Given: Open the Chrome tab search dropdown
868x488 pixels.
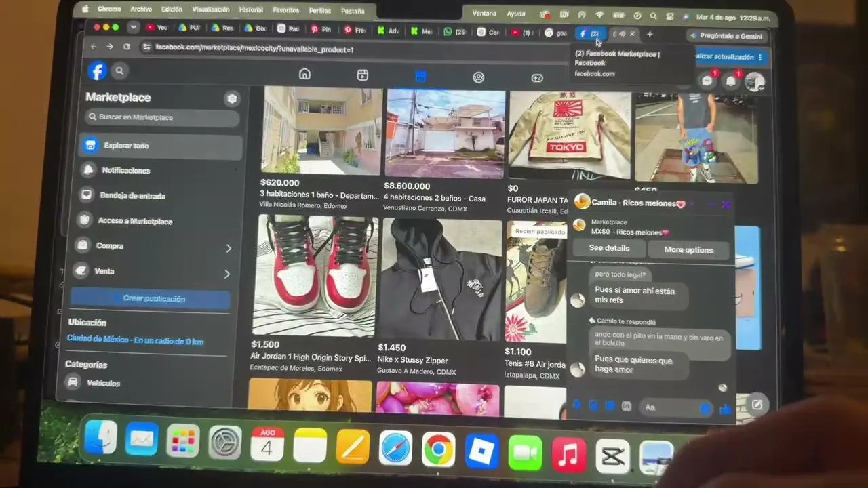Looking at the screenshot, I should [x=133, y=27].
